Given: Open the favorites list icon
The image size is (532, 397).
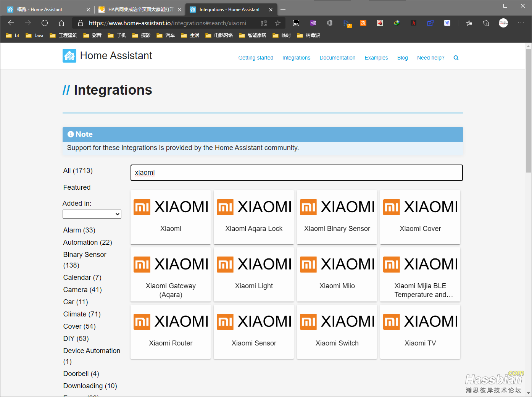Looking at the screenshot, I should click(x=469, y=23).
